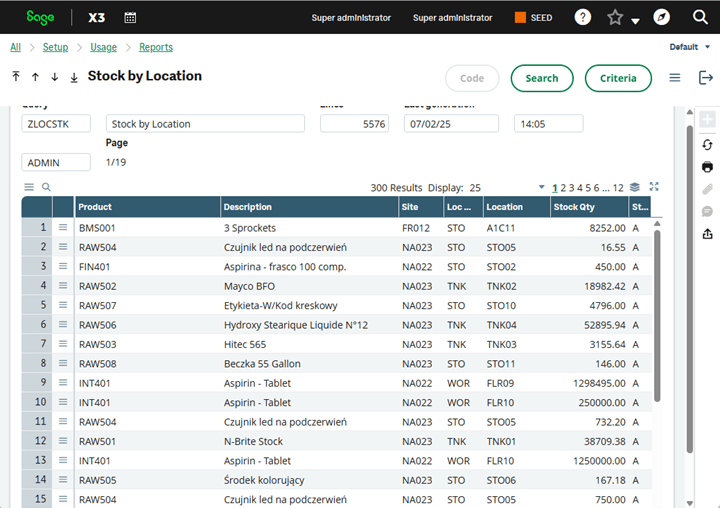Click the favorites star icon
Image resolution: width=720 pixels, height=508 pixels.
point(615,17)
